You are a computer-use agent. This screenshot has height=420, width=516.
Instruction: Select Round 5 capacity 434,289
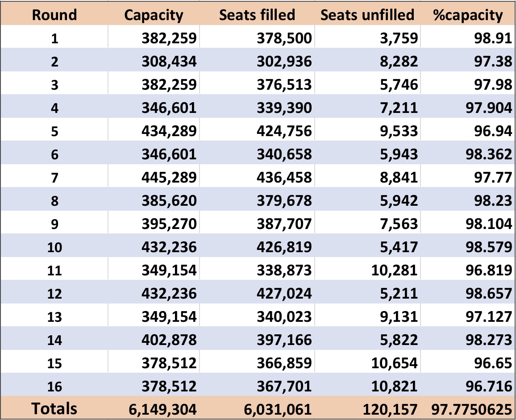pyautogui.click(x=169, y=131)
